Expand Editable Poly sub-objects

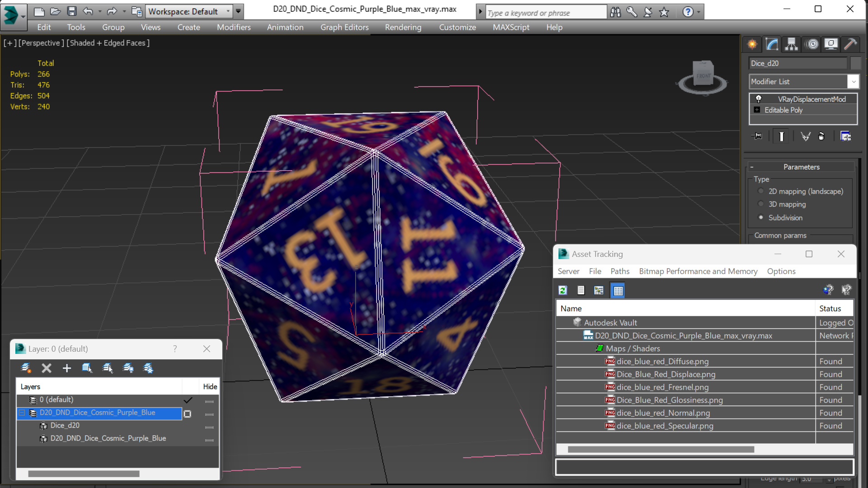(757, 110)
